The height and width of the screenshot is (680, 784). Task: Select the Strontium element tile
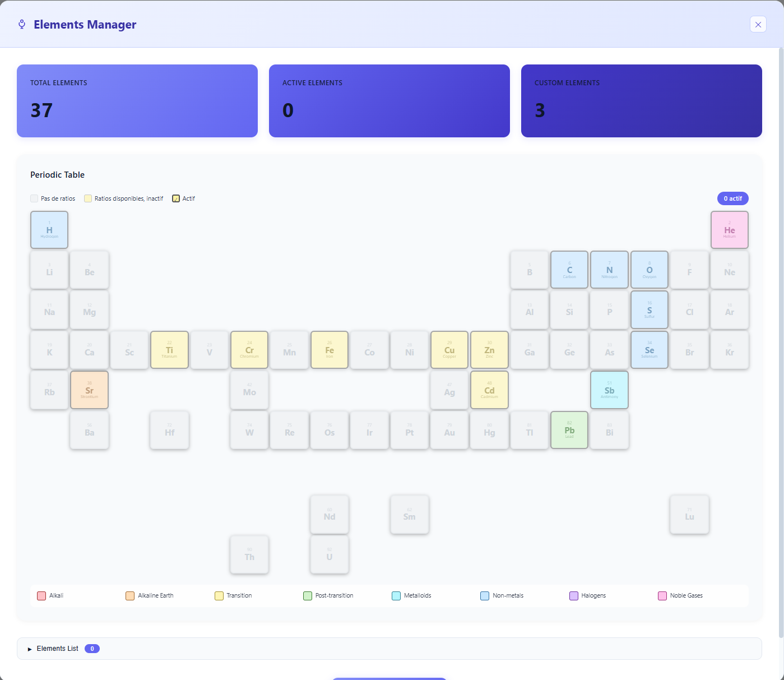pyautogui.click(x=89, y=390)
